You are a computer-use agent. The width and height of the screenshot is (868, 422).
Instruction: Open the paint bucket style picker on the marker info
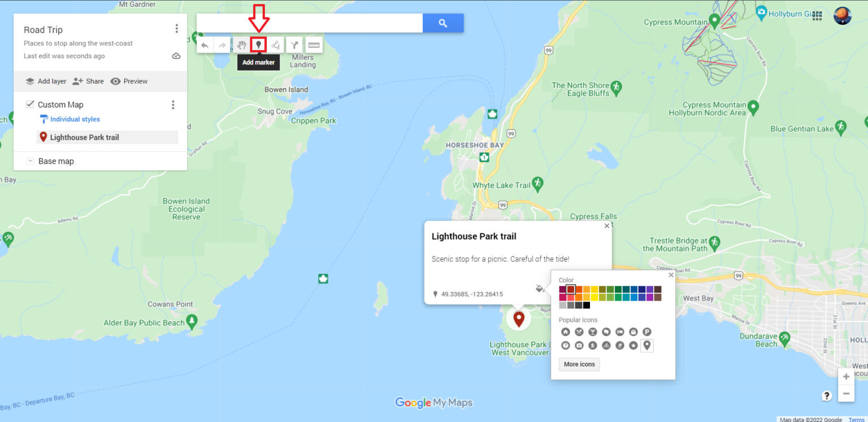pyautogui.click(x=539, y=288)
